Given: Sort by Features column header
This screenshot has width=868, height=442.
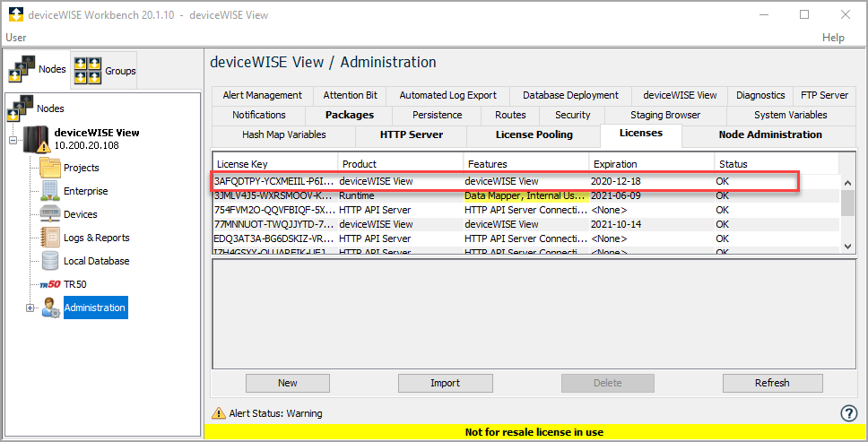Looking at the screenshot, I should point(526,164).
